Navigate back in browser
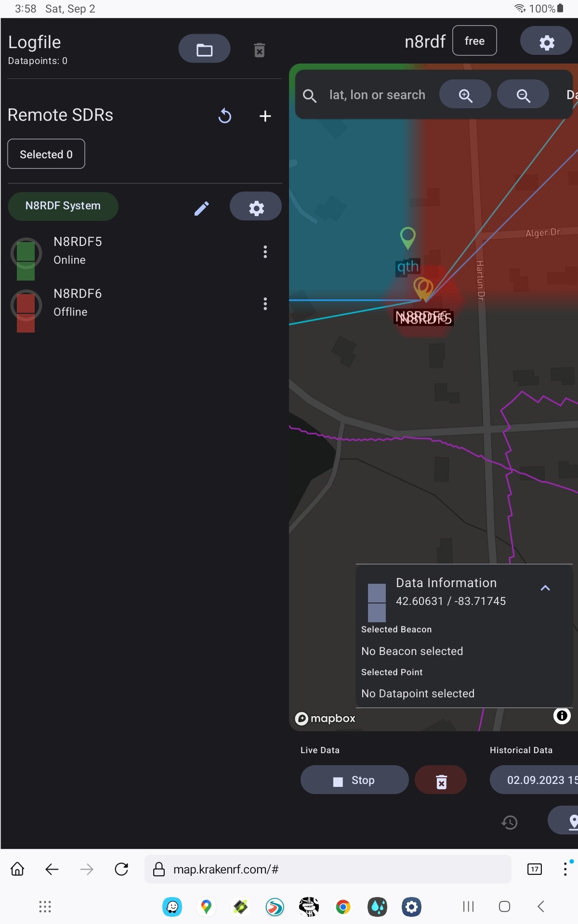The width and height of the screenshot is (578, 924). 52,869
